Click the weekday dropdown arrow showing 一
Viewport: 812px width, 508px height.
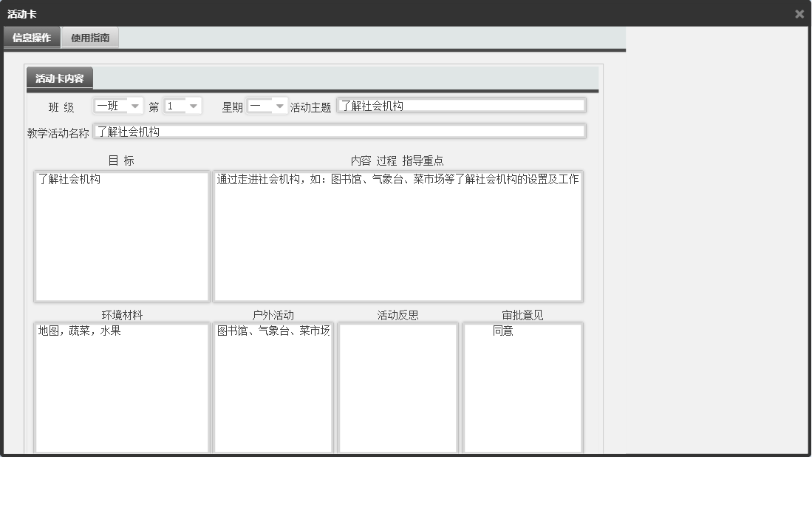pyautogui.click(x=281, y=105)
